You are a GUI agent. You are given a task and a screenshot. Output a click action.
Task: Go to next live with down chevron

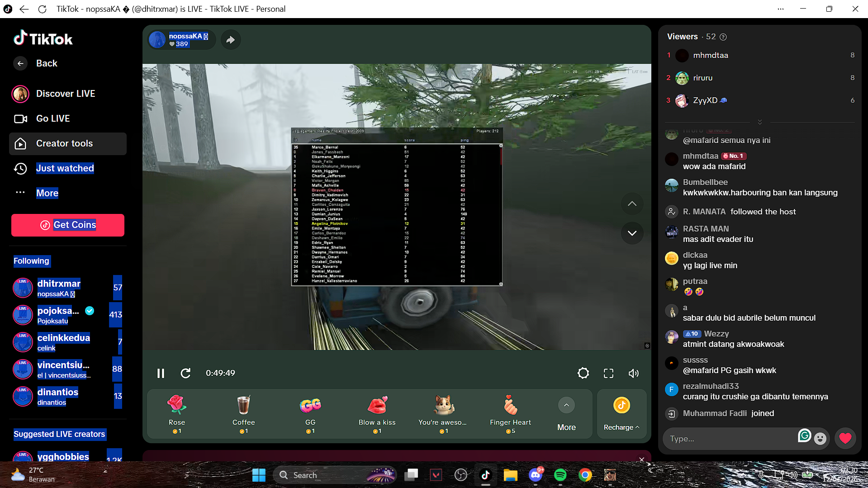coord(632,233)
